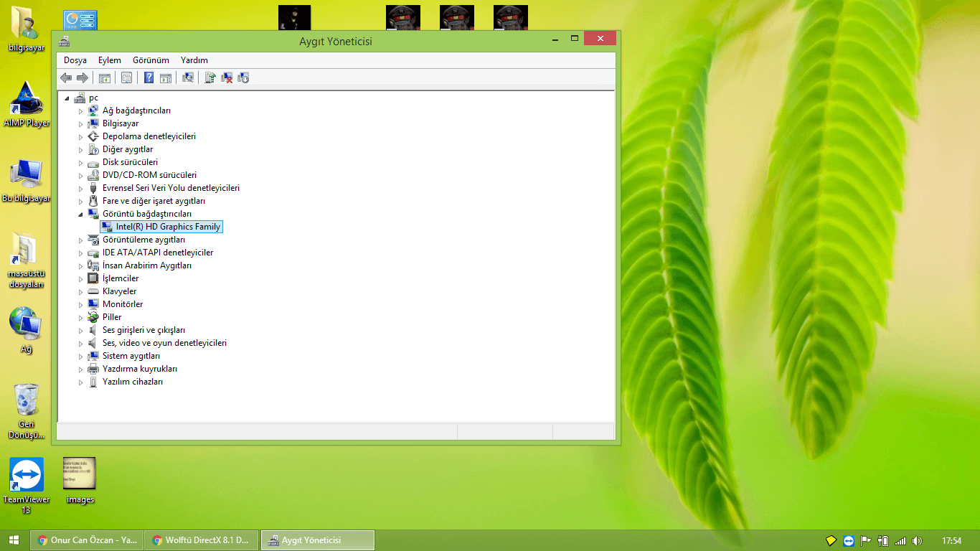Switch to Onur Can Özcan Chrome taskbar button
Image resolution: width=980 pixels, height=551 pixels.
coord(87,540)
